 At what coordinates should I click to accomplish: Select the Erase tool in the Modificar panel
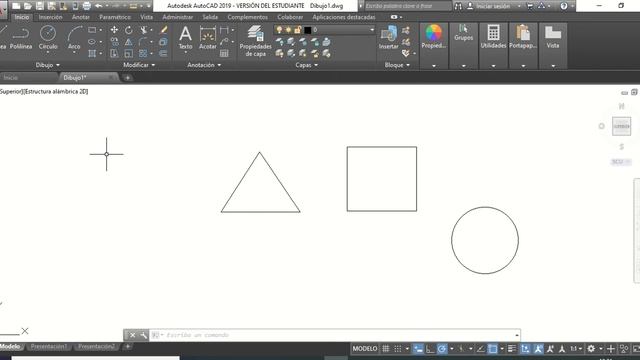click(x=164, y=30)
